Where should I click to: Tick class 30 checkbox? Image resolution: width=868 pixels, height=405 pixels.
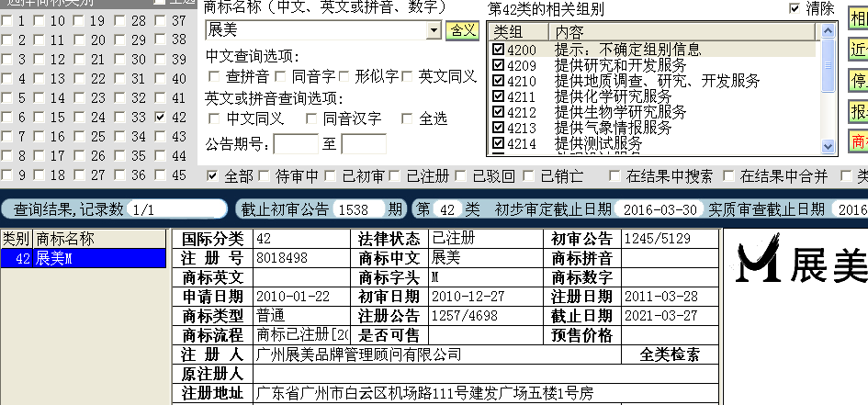(x=119, y=59)
